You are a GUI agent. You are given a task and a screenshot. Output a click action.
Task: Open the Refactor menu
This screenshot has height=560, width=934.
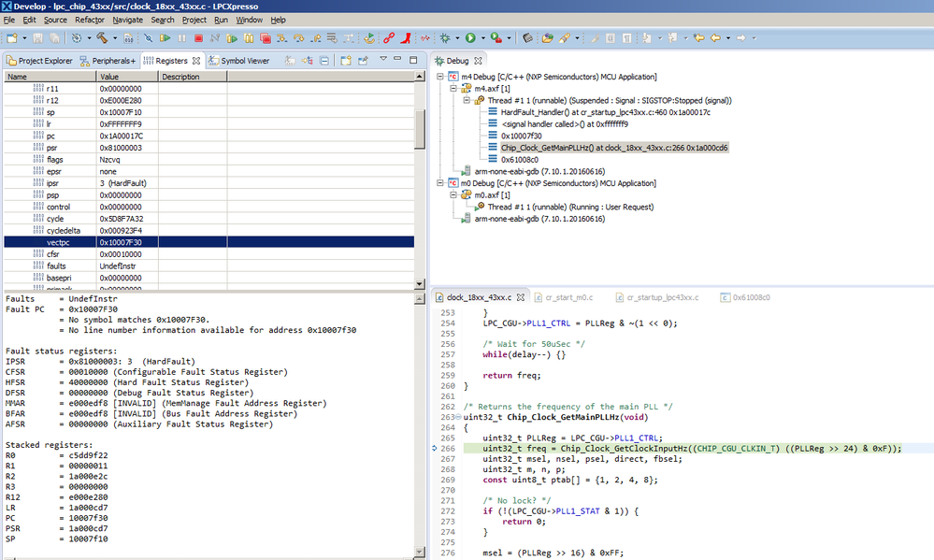(90, 20)
